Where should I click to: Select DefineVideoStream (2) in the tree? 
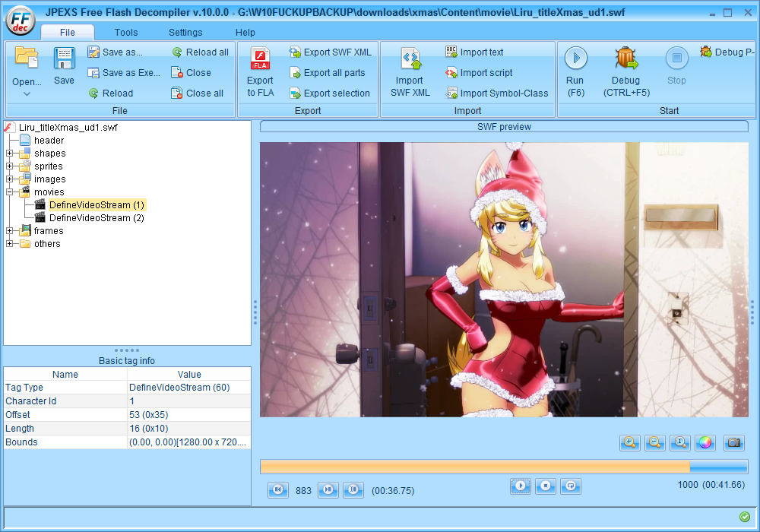point(97,218)
